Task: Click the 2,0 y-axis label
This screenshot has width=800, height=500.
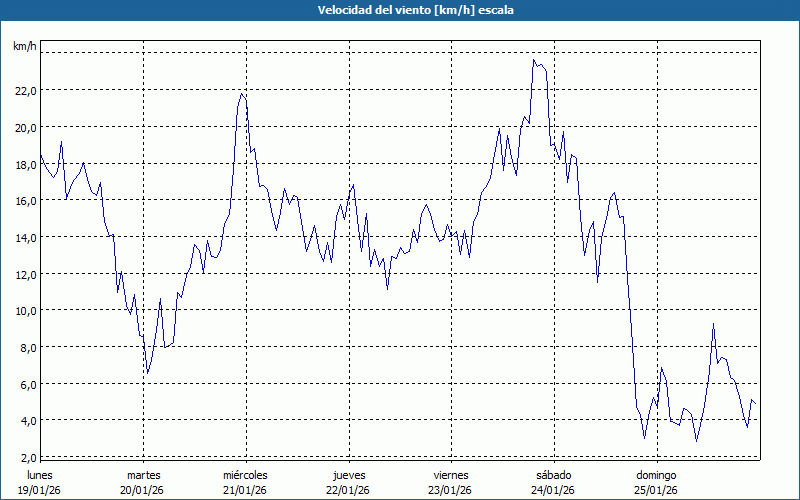Action: click(25, 457)
